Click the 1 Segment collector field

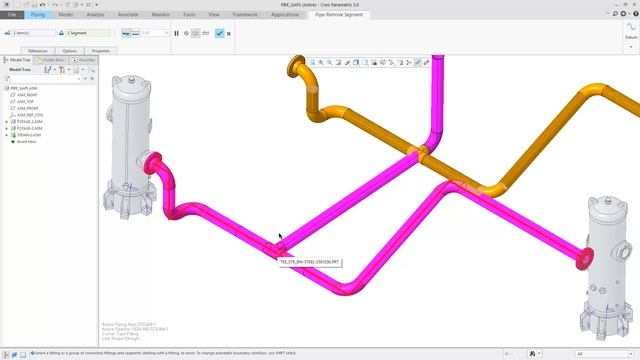point(88,33)
